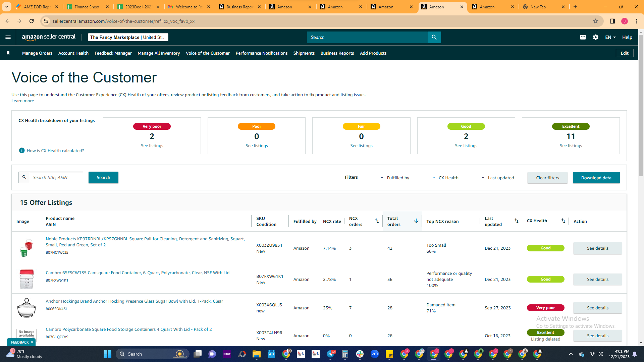
Task: Open the Chrome side panel icon
Action: click(x=612, y=21)
